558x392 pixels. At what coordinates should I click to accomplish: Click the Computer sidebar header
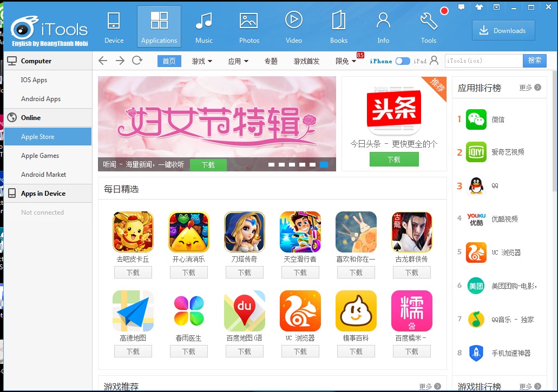(x=48, y=61)
